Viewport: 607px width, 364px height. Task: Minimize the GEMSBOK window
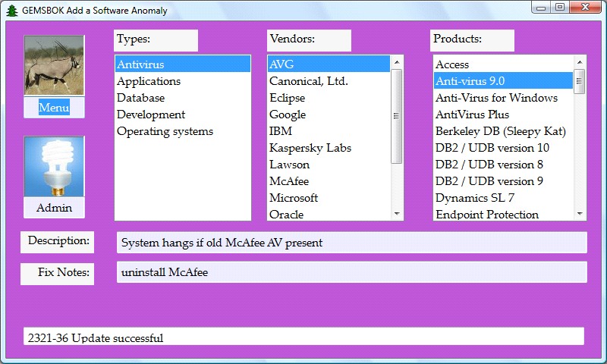coord(541,8)
